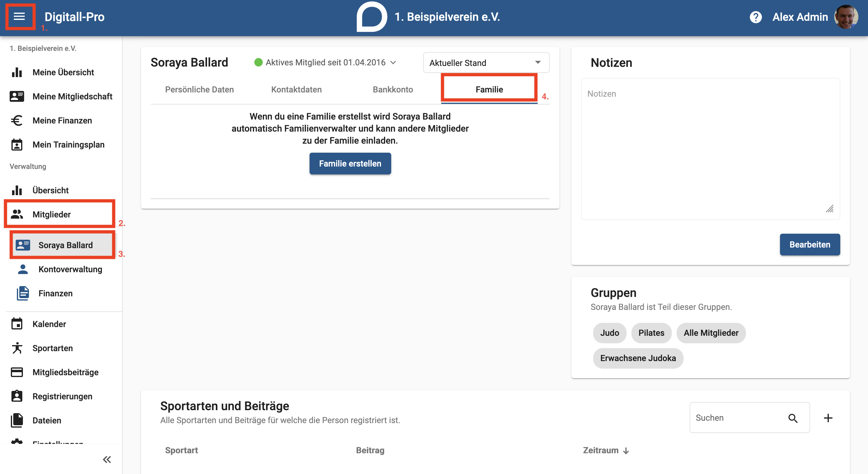The width and height of the screenshot is (868, 474).
Task: Click Soraya Ballard contact card icon
Action: (x=23, y=245)
